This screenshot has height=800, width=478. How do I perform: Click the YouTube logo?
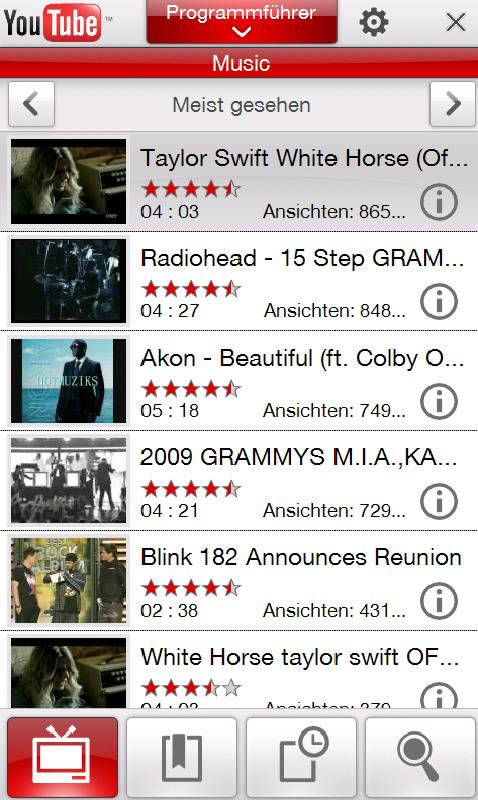coord(53,22)
